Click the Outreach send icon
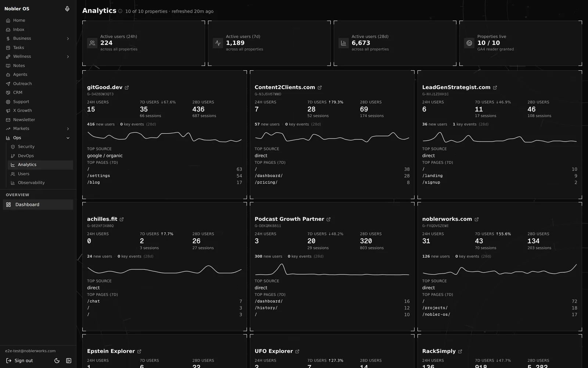Screen dimensions: 588x368 pos(8,84)
